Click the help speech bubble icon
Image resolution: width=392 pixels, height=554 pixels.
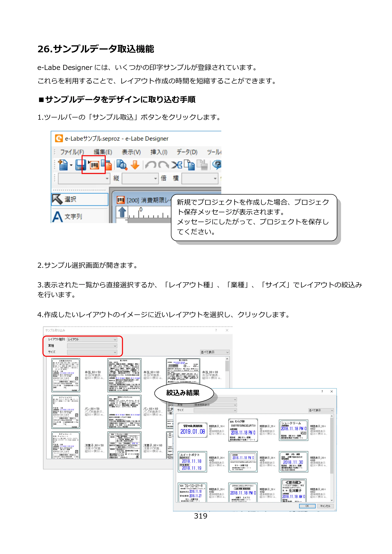click(217, 165)
